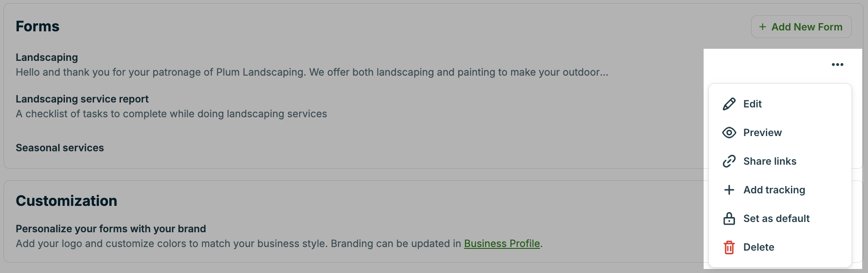Select the Share links text option
The width and height of the screenshot is (868, 273).
click(x=769, y=161)
